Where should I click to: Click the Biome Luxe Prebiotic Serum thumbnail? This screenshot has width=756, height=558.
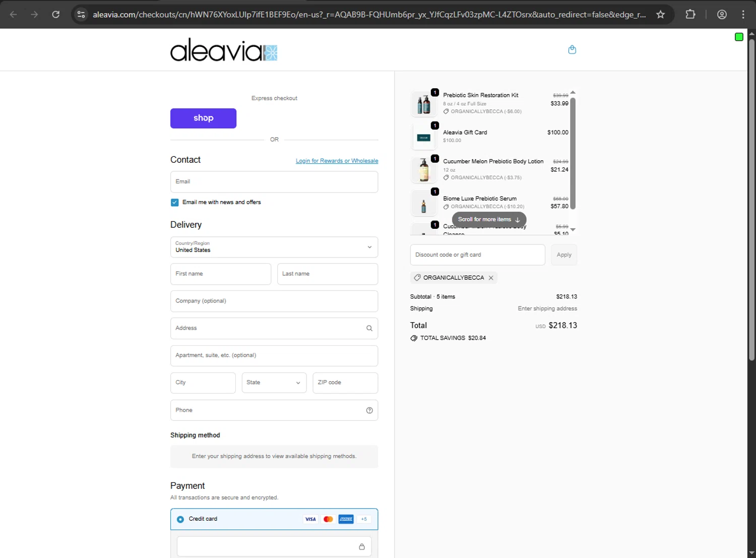[x=424, y=203]
